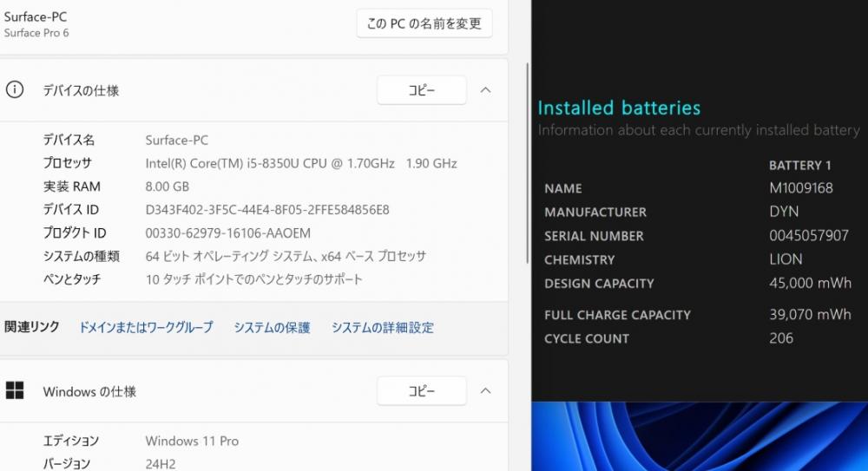This screenshot has height=471, width=868.
Task: Select the pen and touch support text
Action: click(x=253, y=279)
